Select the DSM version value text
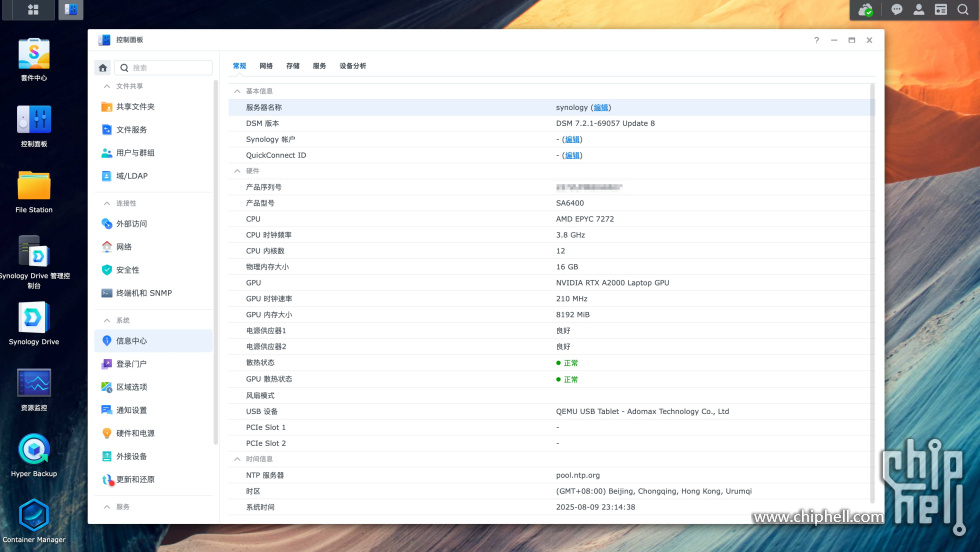 605,123
